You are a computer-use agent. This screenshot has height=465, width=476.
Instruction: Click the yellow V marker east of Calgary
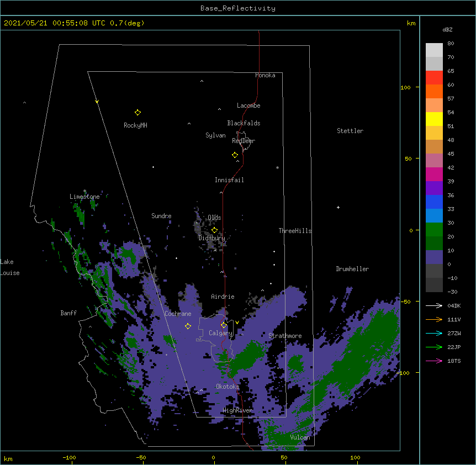point(237,323)
